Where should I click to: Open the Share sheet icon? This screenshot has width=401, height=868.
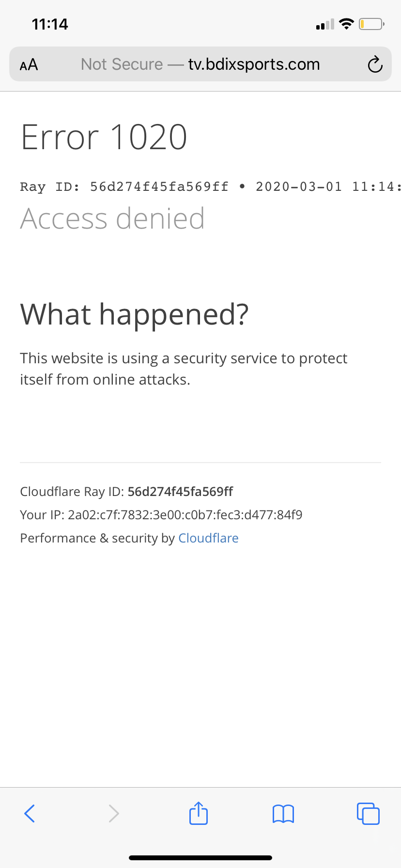(199, 813)
